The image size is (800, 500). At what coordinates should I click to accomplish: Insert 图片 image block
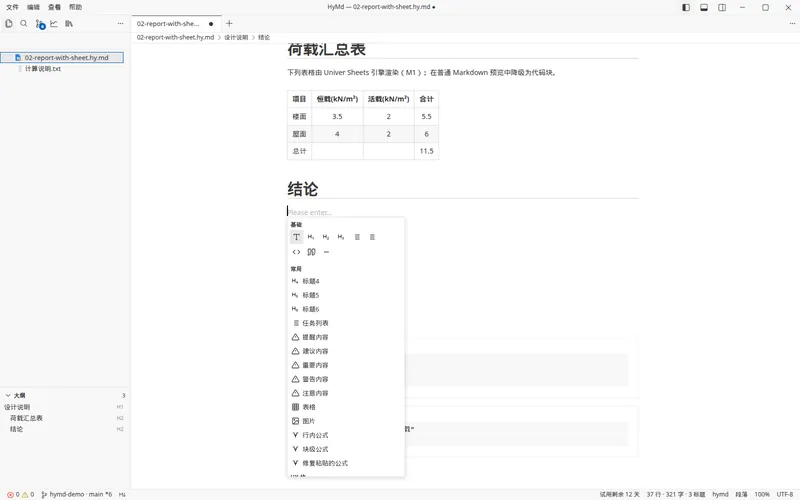(x=346, y=421)
